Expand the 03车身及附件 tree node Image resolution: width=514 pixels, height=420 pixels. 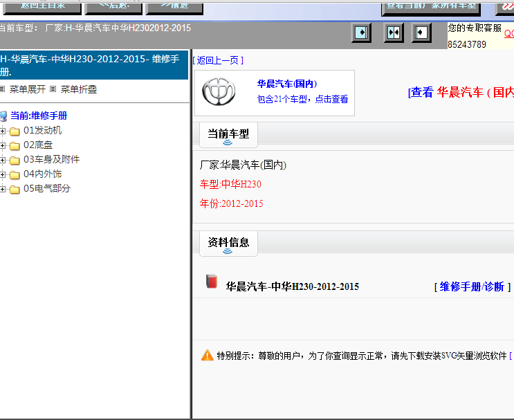(2, 160)
